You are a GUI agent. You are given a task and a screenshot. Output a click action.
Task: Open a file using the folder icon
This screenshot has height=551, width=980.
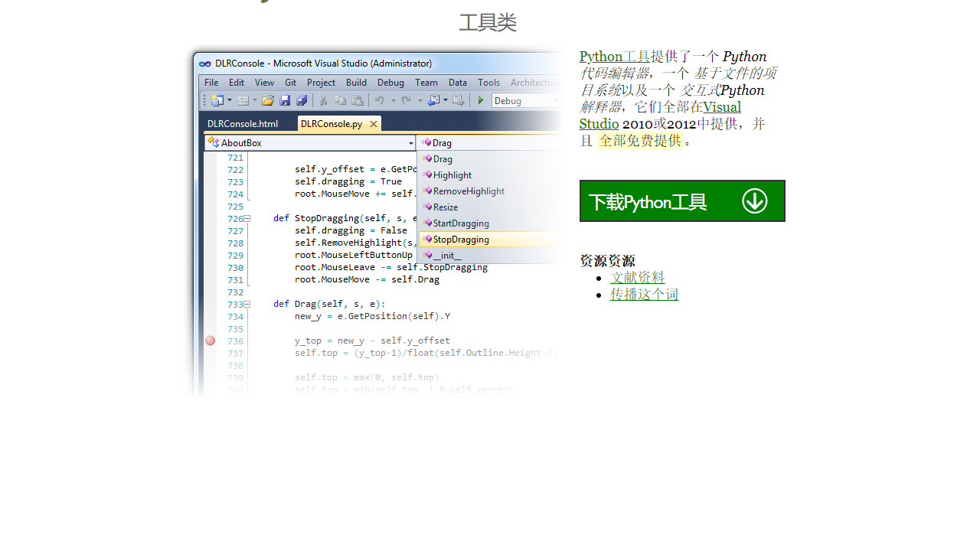coord(268,100)
